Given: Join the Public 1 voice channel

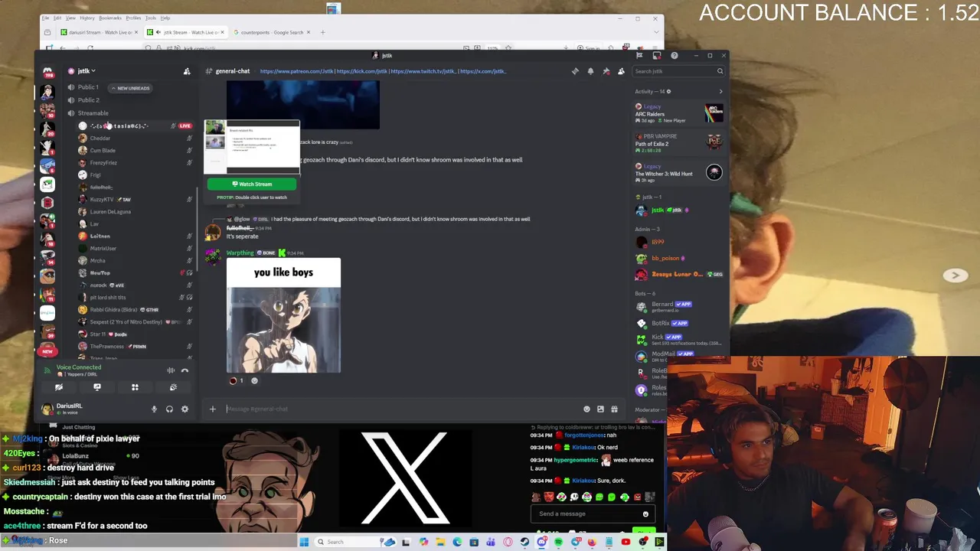Looking at the screenshot, I should coord(88,87).
